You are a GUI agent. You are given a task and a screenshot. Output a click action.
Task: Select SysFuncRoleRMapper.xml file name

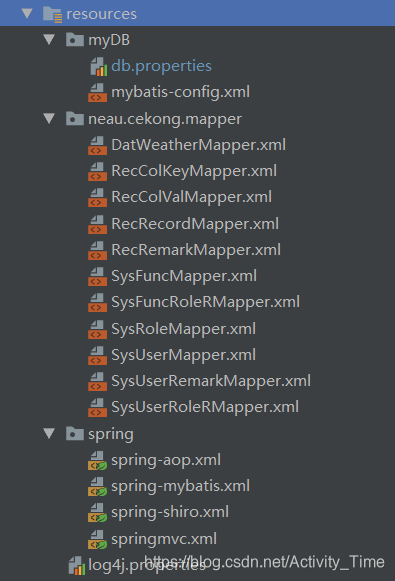click(205, 302)
